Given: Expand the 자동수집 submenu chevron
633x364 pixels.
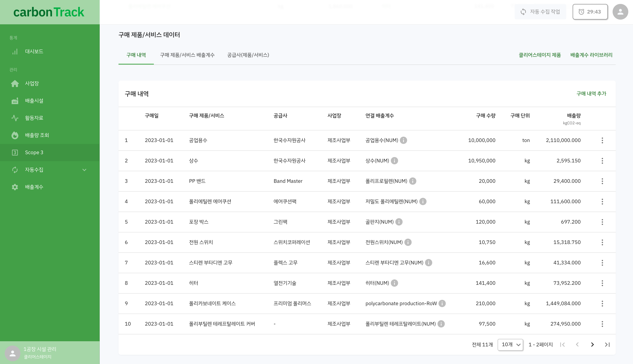Looking at the screenshot, I should pyautogui.click(x=84, y=170).
